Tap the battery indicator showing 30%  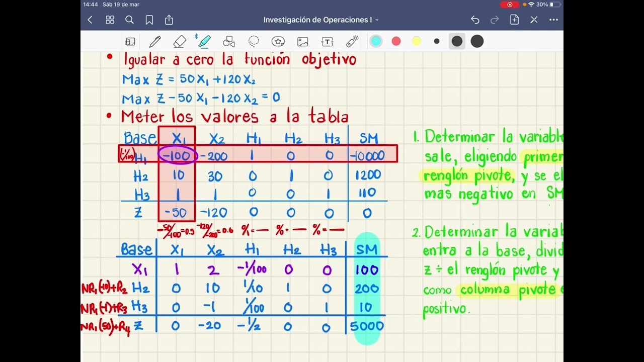pyautogui.click(x=548, y=5)
